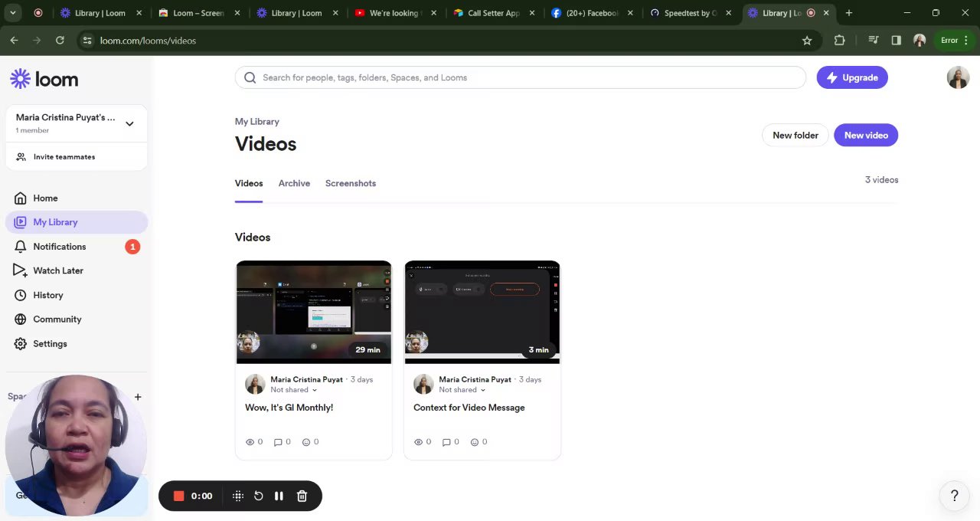Click the My Library breadcrumb

click(x=257, y=121)
